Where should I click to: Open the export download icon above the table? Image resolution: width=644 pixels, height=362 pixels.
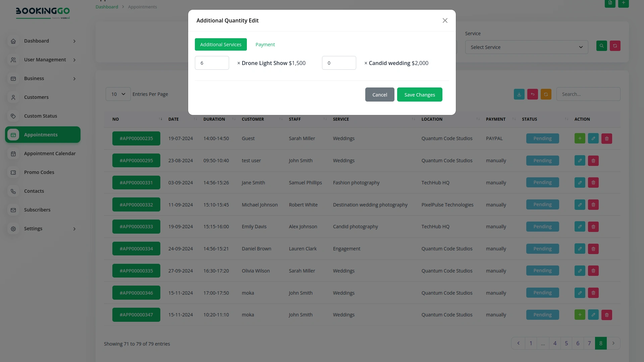(x=519, y=94)
